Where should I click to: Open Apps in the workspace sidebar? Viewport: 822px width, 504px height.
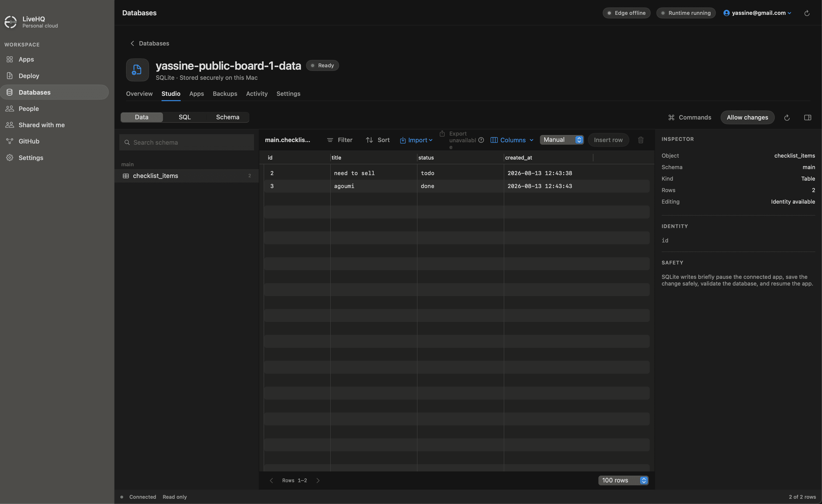[x=54, y=59]
